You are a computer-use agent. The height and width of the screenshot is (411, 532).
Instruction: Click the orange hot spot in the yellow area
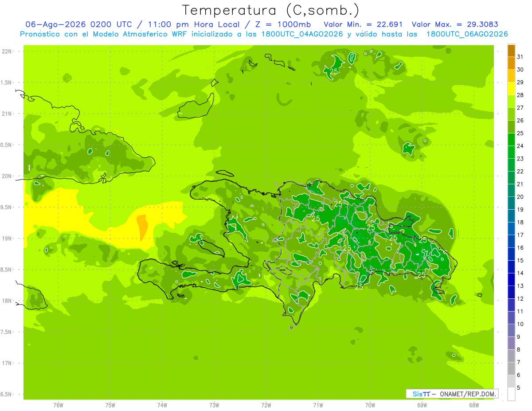(x=142, y=227)
